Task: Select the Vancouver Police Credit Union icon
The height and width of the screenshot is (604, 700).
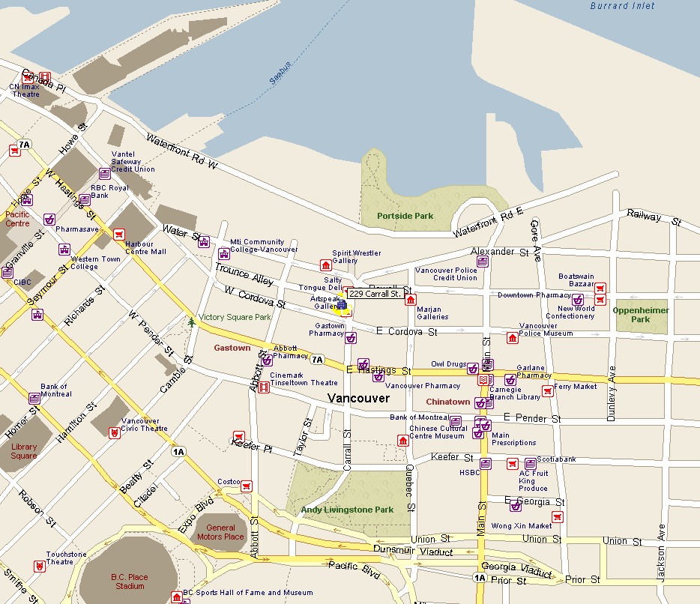Action: [483, 261]
